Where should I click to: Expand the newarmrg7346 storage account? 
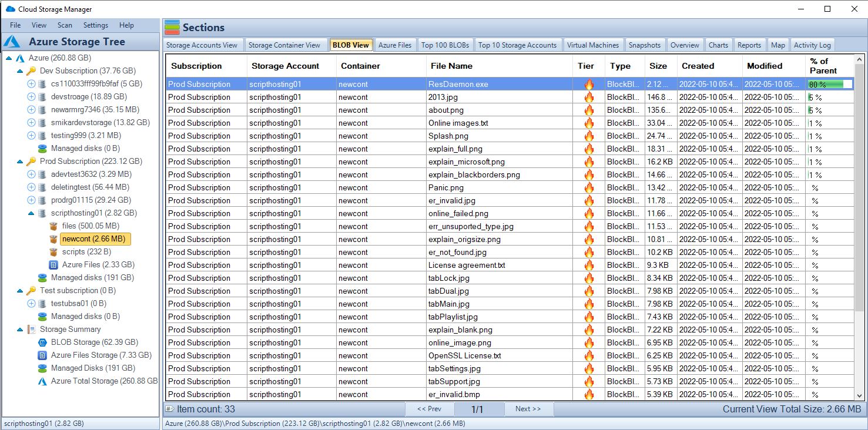31,110
